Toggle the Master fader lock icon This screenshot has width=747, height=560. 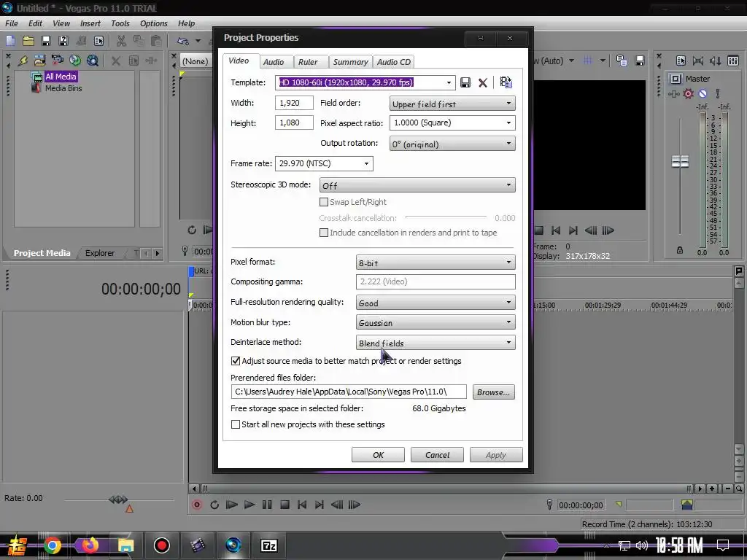[x=680, y=250]
